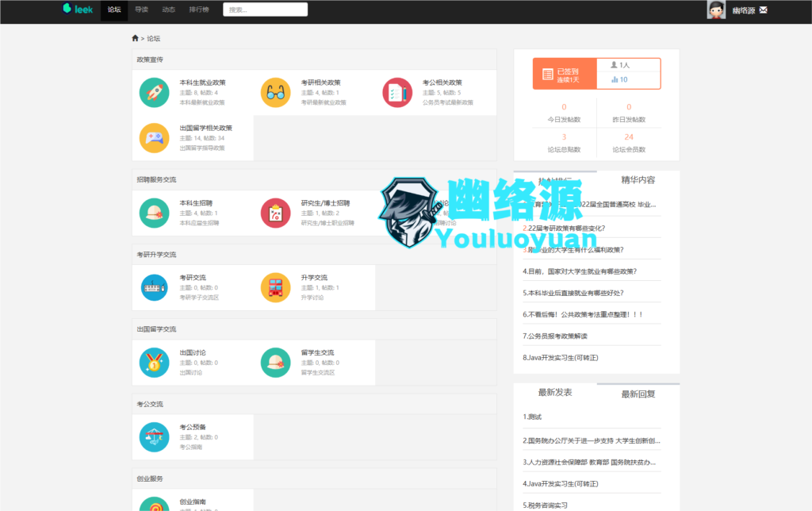Click the 出国留学交流 section header
This screenshot has width=812, height=511.
point(156,329)
